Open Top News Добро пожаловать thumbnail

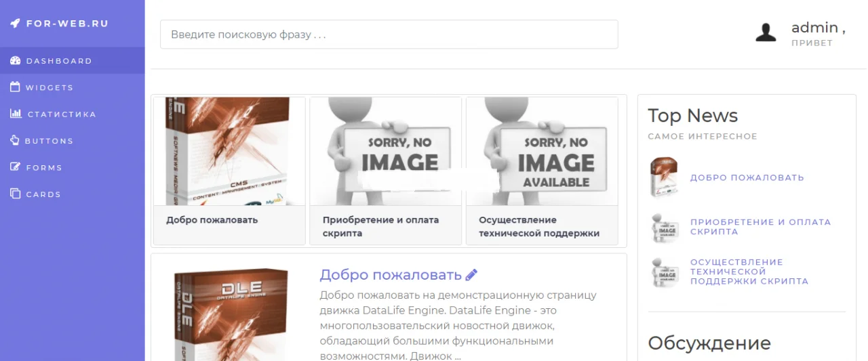(x=663, y=177)
